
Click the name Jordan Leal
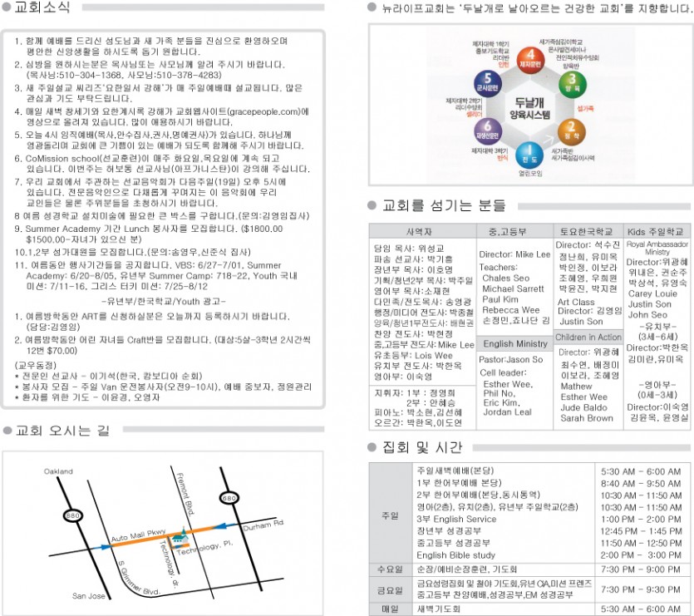coord(507,411)
